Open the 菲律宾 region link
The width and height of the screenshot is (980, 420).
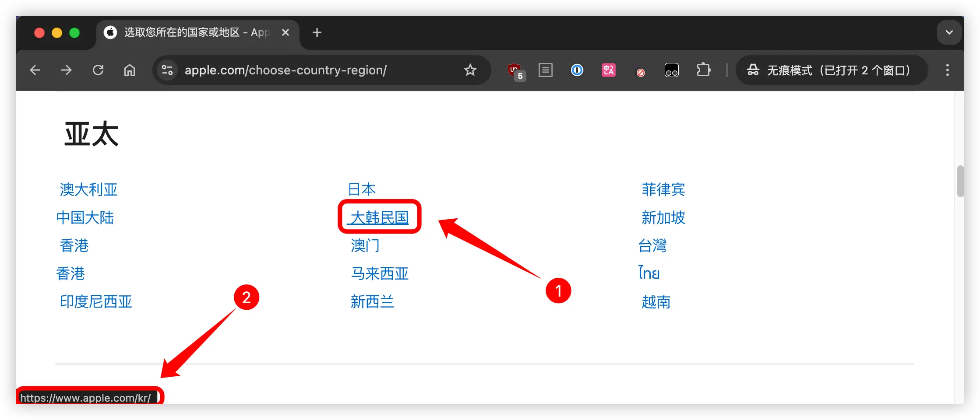pyautogui.click(x=663, y=189)
